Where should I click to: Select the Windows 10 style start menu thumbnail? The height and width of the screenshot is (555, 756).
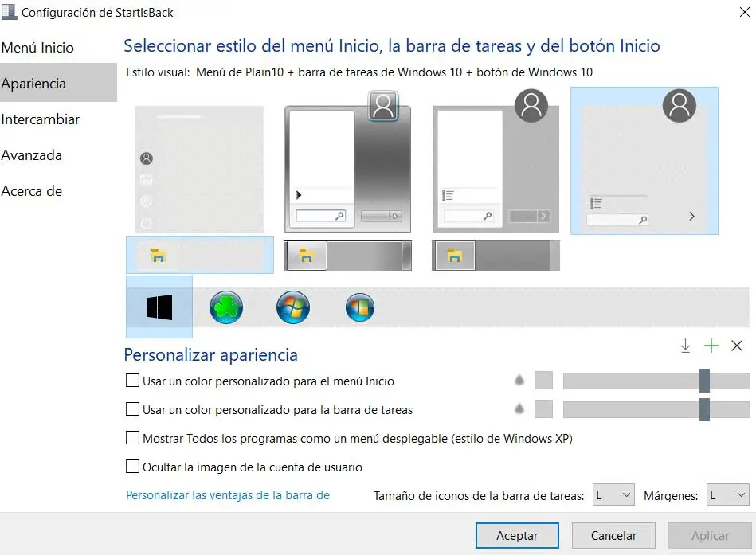(200, 170)
